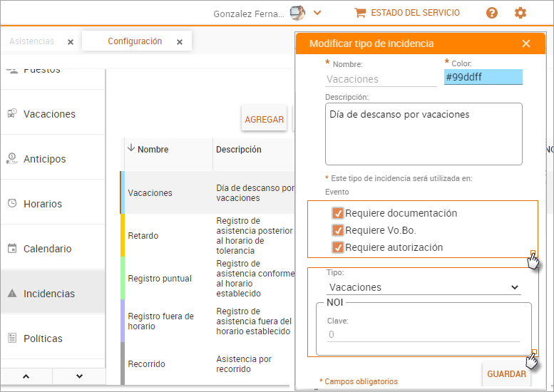Click the user profile avatar picture

tap(297, 13)
